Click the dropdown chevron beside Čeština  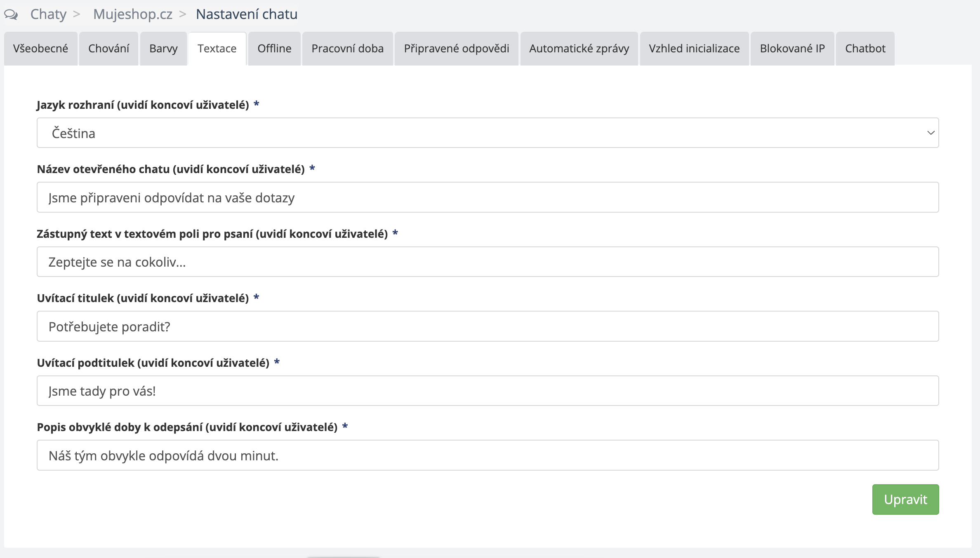coord(931,133)
